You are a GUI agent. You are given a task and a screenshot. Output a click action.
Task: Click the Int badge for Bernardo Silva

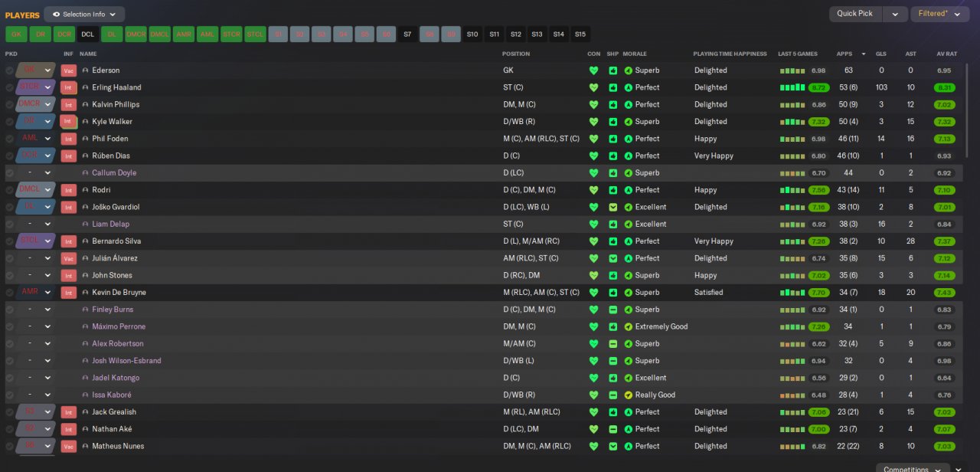click(68, 241)
